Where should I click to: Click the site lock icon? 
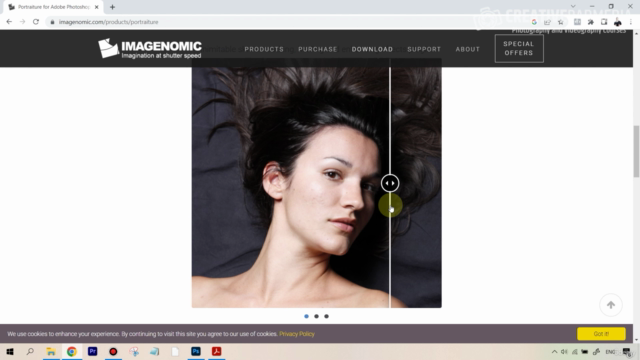click(52, 22)
